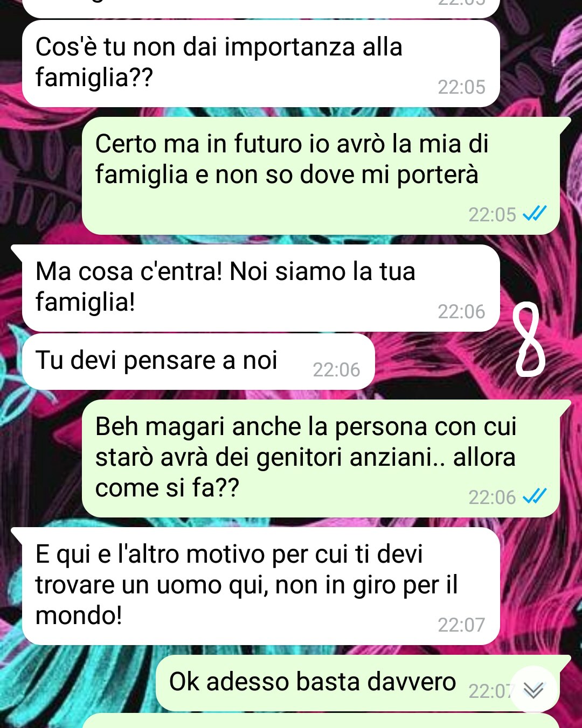
Task: Tap the partially visible green bubble at bottom edge
Action: [x=320, y=722]
